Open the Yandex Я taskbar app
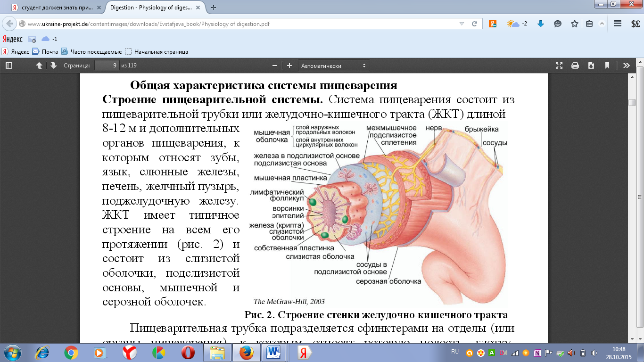The width and height of the screenshot is (644, 362). [305, 353]
